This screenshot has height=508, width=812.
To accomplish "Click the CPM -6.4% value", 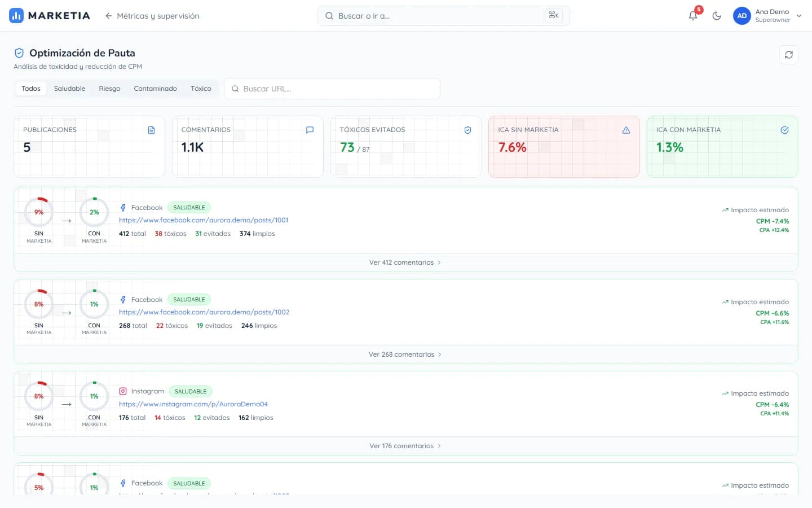I will point(773,405).
